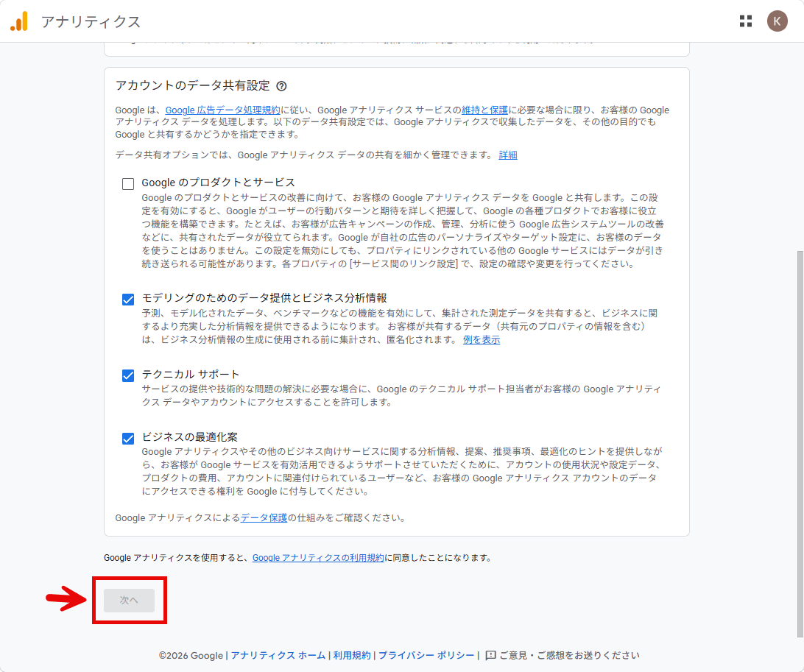Open 維持と保護 link
The height and width of the screenshot is (672, 804).
(x=484, y=110)
